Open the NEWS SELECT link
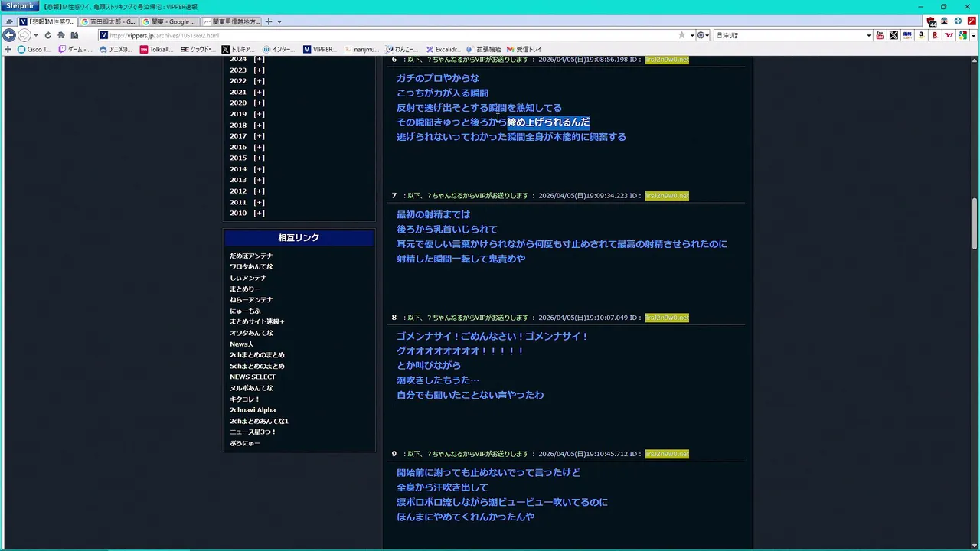Viewport: 980px width, 551px height. click(253, 377)
